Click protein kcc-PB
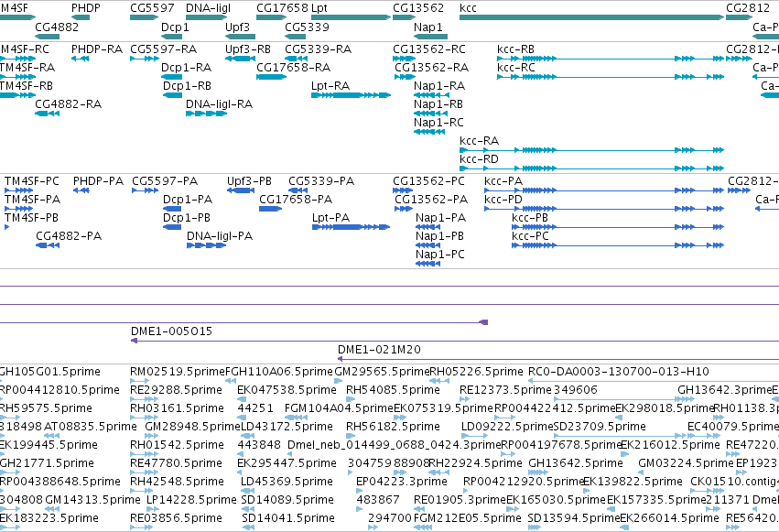Screen dimensions: 779x532 [x=618, y=227]
